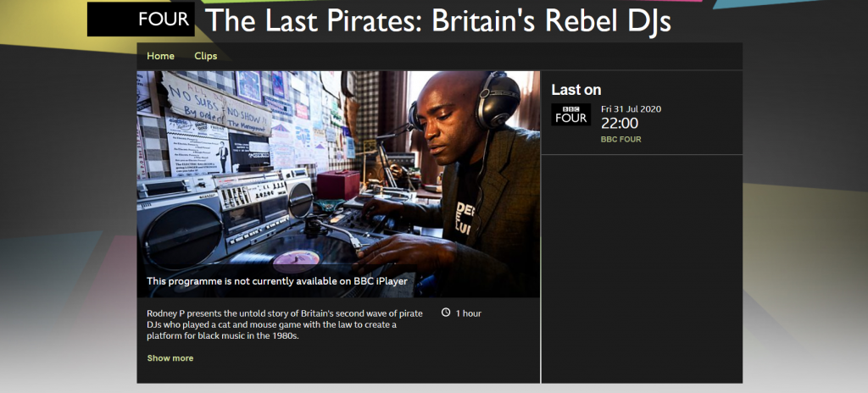
Task: Click the No Subs No Show sign
Action: (x=216, y=103)
